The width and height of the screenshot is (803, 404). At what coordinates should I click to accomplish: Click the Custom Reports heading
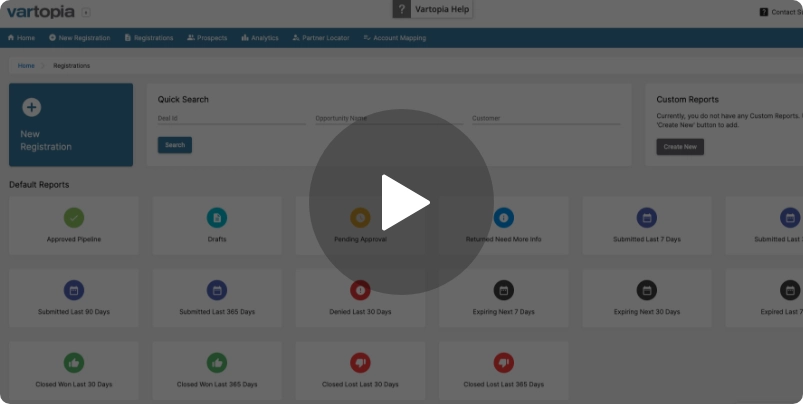coord(687,99)
